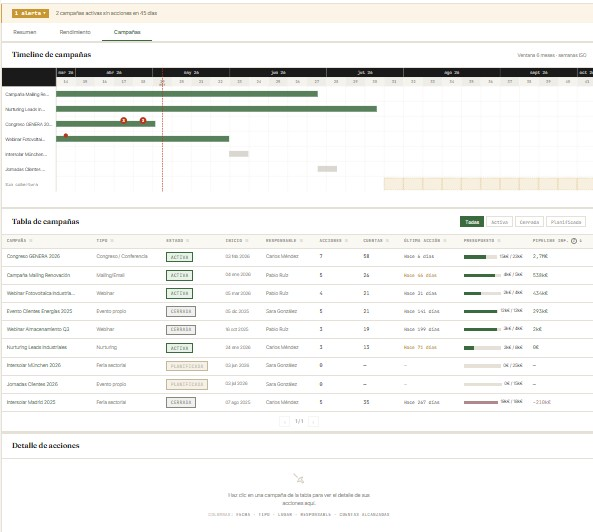The width and height of the screenshot is (593, 532).
Task: Click the sort icon next to Estado header
Action: pos(188,241)
